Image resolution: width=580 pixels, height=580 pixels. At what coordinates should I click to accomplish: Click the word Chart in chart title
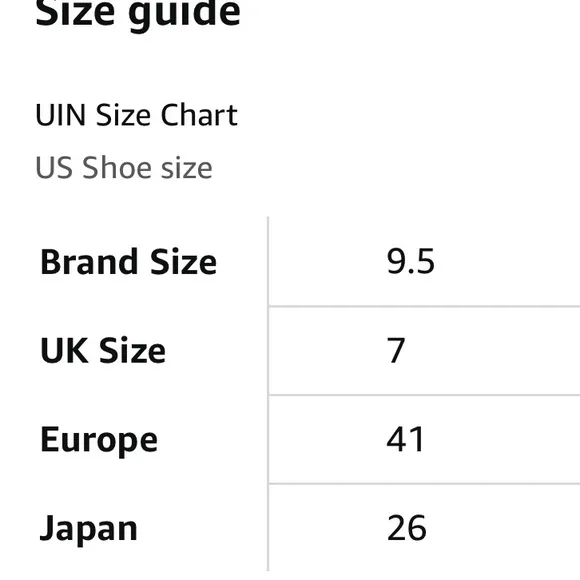[199, 115]
